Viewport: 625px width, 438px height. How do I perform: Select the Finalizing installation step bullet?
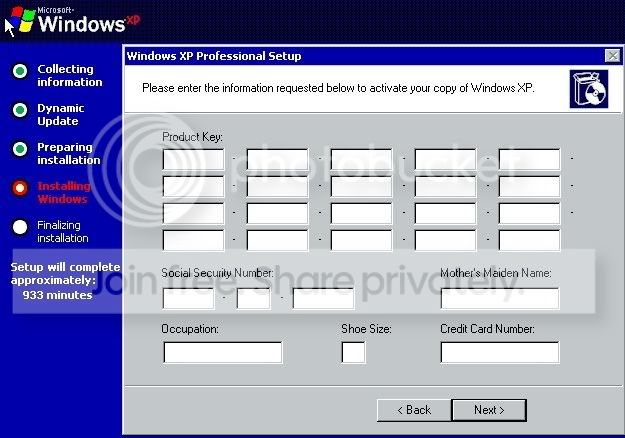[20, 227]
